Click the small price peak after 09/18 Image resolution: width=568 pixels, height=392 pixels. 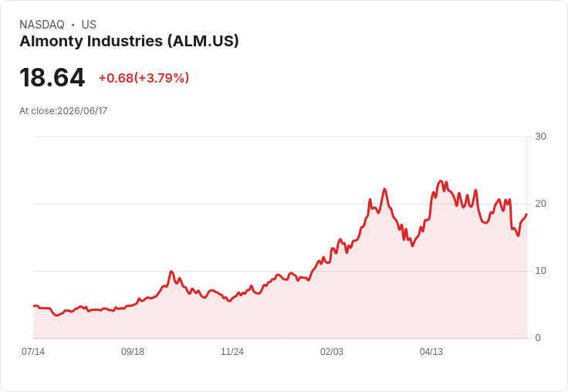[x=171, y=272]
